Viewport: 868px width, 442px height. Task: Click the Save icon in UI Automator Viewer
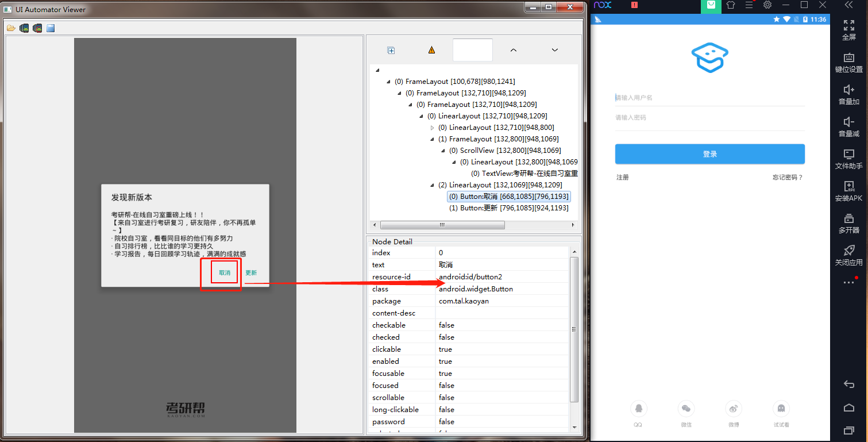click(51, 28)
